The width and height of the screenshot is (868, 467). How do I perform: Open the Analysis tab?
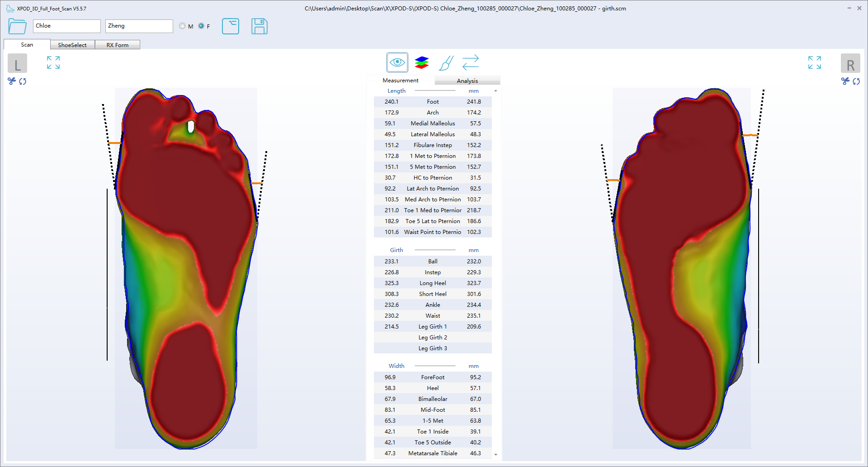[x=467, y=81]
